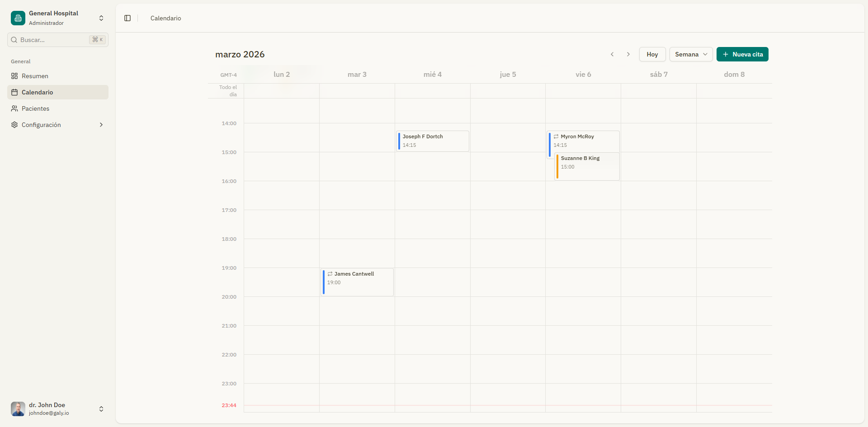The image size is (868, 427).
Task: Click the recurrence icon on James Cantwell's appointment
Action: click(330, 273)
